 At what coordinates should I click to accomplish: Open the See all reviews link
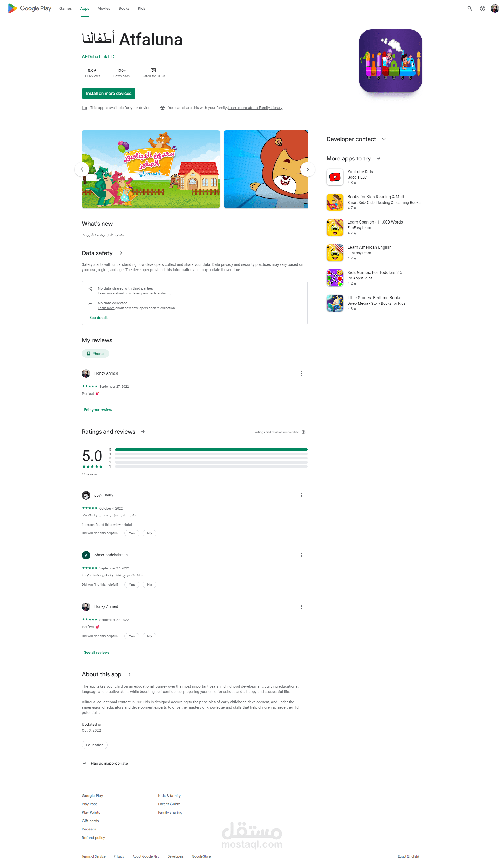97,652
